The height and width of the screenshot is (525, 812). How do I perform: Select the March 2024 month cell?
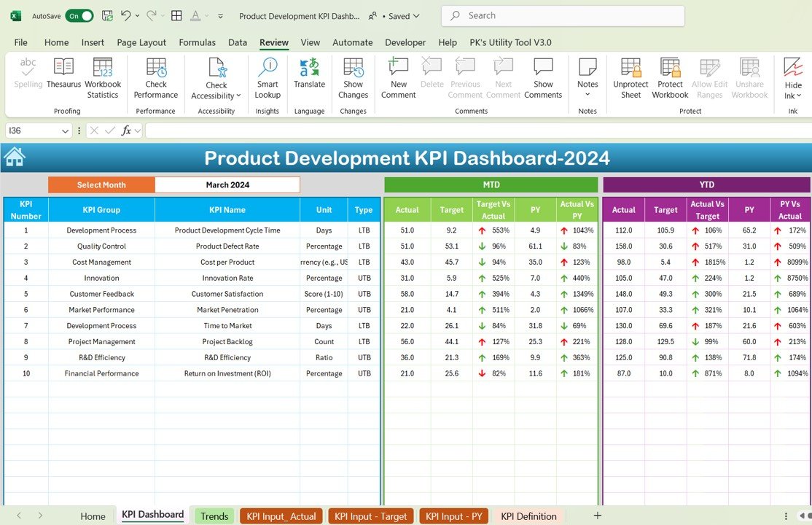pos(227,184)
